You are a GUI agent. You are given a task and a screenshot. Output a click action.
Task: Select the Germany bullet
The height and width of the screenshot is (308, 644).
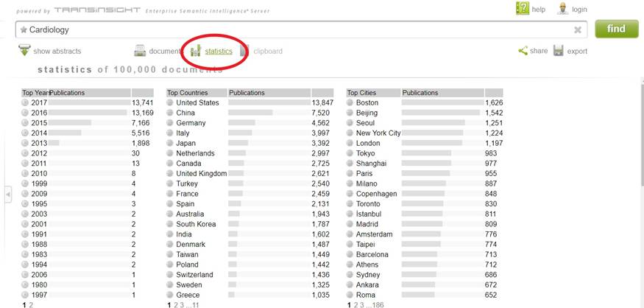(169, 123)
